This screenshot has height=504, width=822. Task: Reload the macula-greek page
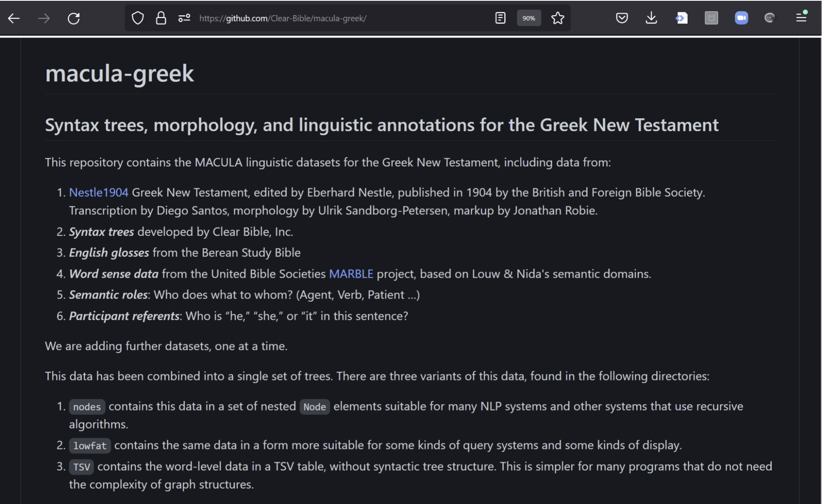click(73, 18)
